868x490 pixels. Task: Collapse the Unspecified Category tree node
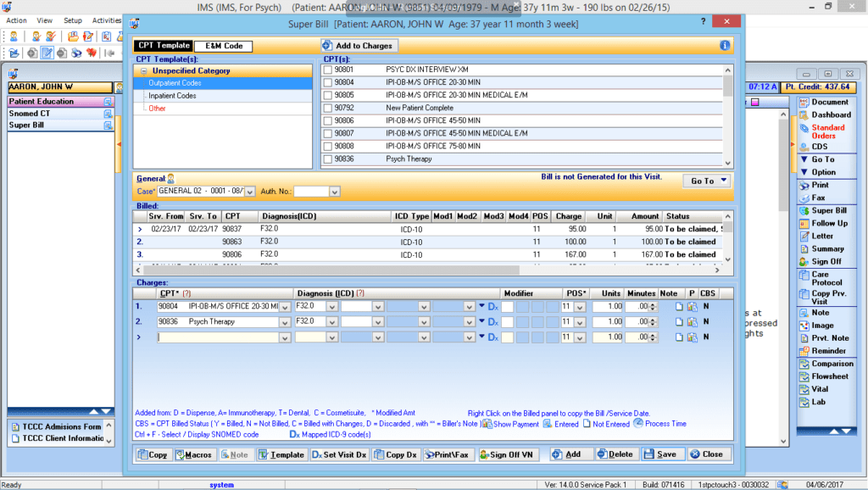coord(146,71)
